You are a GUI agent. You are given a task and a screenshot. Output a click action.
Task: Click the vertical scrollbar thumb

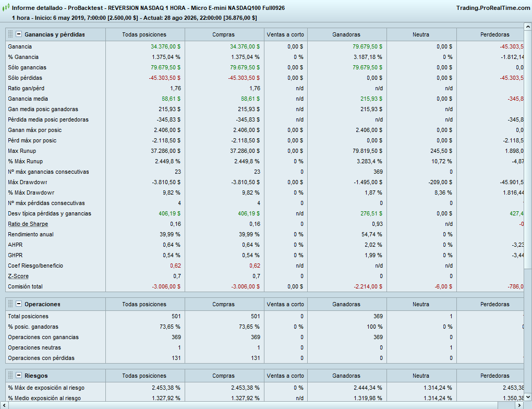click(528, 149)
